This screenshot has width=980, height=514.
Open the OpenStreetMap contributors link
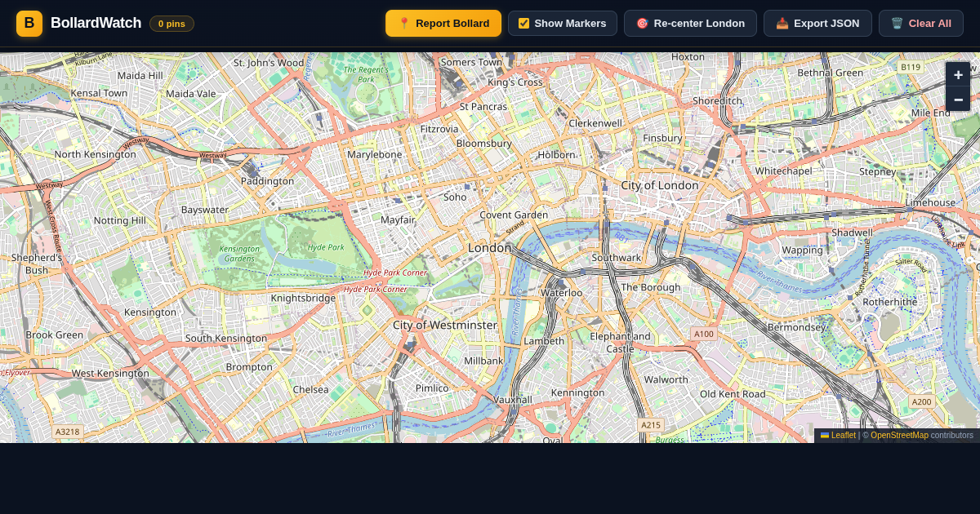(x=899, y=436)
